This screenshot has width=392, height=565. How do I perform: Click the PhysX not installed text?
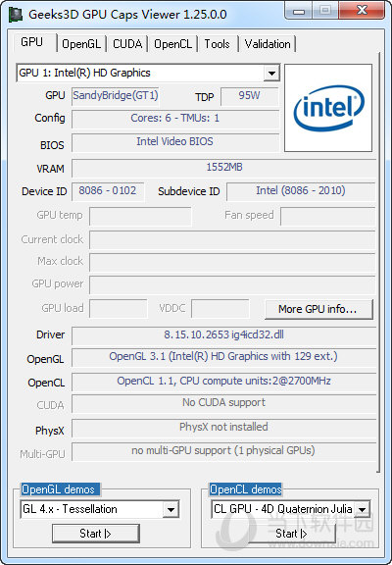tap(223, 427)
